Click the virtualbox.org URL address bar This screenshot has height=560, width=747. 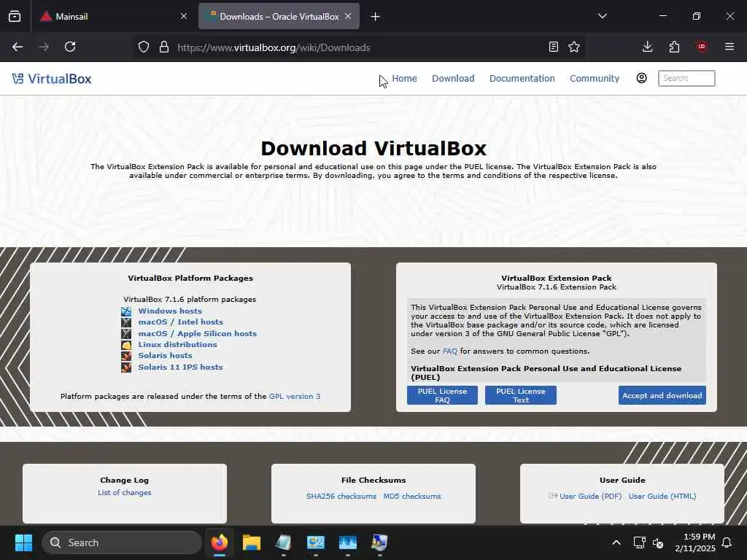[360, 47]
